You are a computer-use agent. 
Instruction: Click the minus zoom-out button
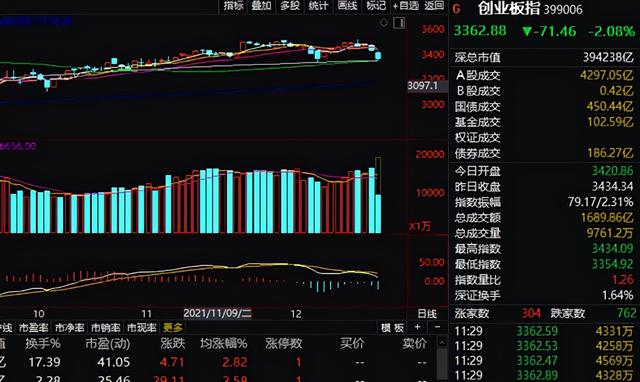[437, 327]
